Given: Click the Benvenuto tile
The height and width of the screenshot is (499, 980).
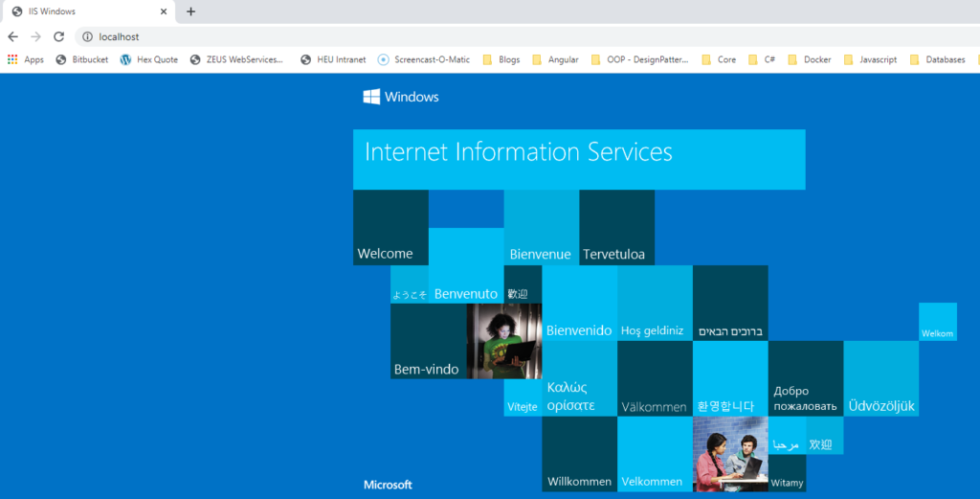Looking at the screenshot, I should [466, 265].
